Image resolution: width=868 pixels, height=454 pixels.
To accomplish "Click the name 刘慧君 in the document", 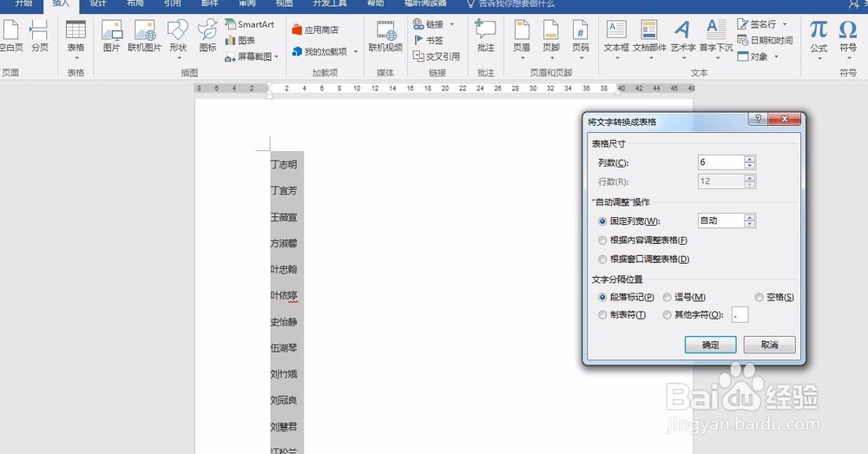I will pyautogui.click(x=284, y=427).
